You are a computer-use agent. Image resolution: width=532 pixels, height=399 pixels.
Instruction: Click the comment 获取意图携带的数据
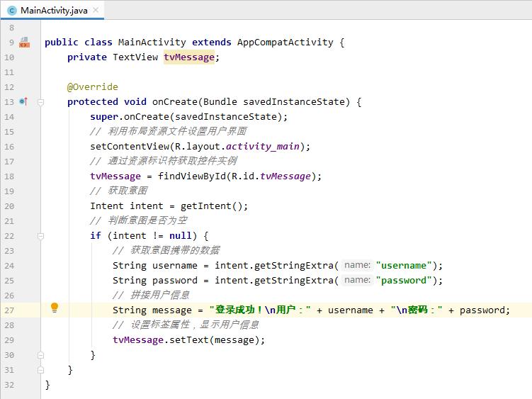(166, 251)
